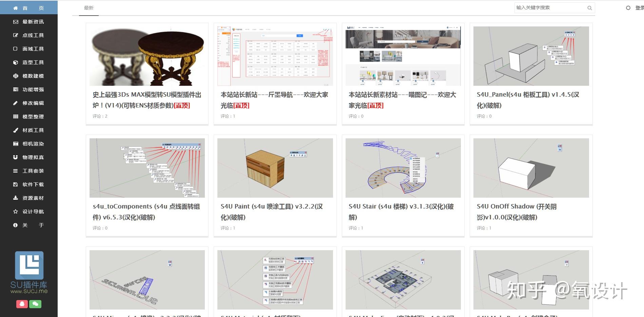Open the S4U OnOff Shadow 开关阴影 title
The width and height of the screenshot is (644, 317).
[x=516, y=212]
